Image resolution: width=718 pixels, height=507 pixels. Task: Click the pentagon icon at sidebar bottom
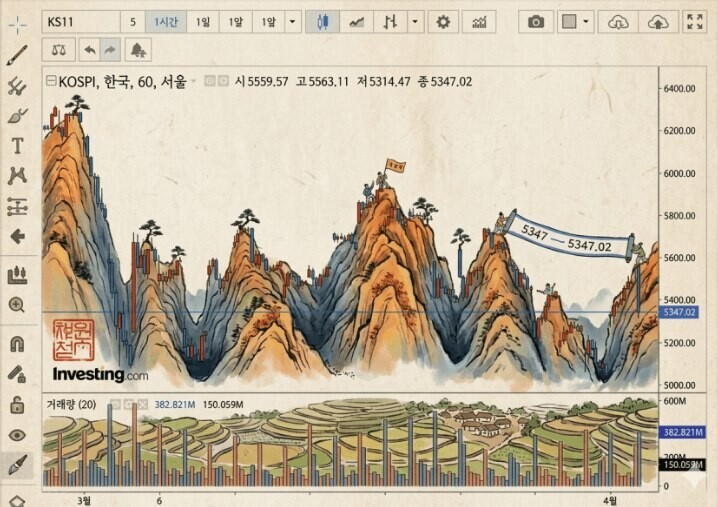(17, 501)
